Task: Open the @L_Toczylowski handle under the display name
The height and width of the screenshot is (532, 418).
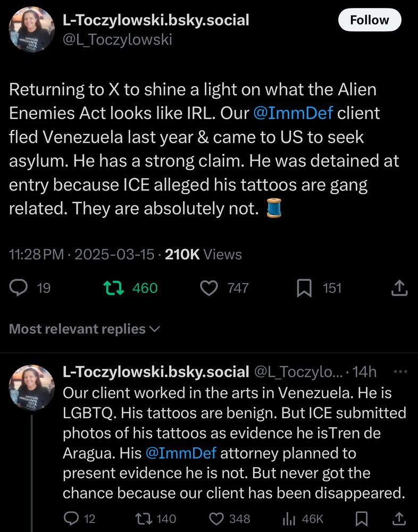Action: tap(118, 39)
